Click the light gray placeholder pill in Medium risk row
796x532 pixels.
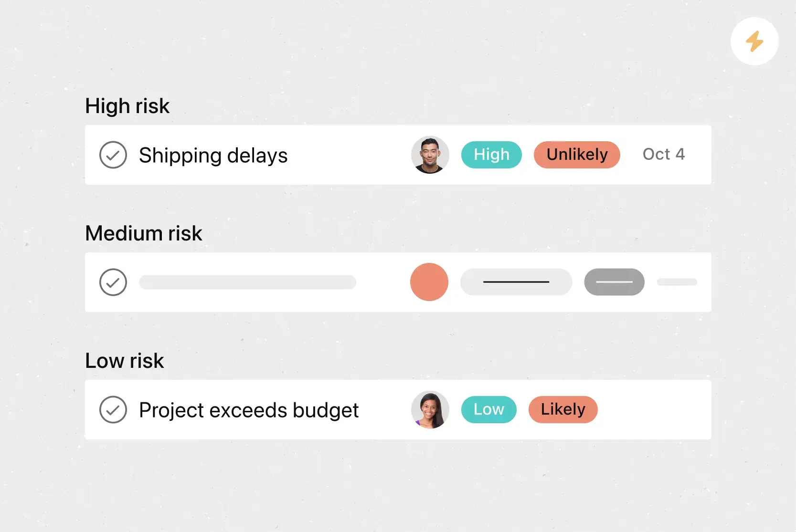pyautogui.click(x=516, y=282)
